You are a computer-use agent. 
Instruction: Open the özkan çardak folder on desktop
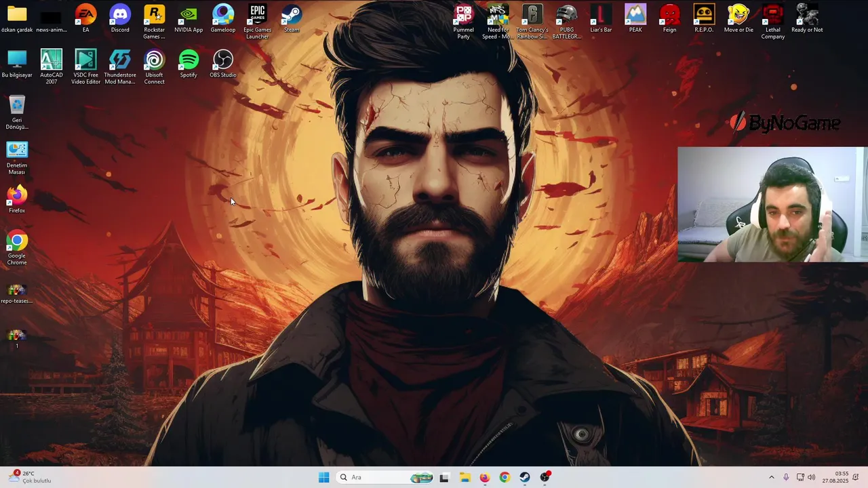click(17, 19)
